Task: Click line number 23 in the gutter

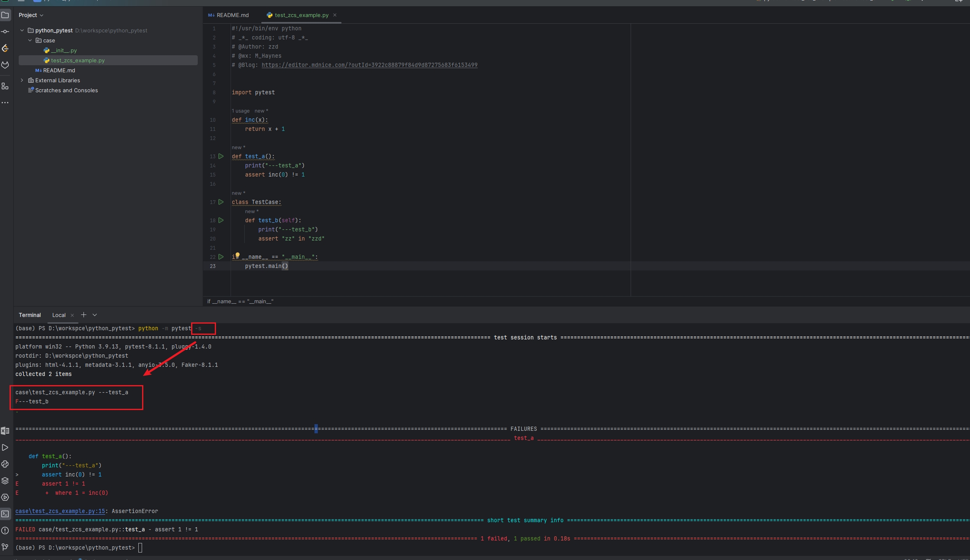Action: click(x=213, y=266)
